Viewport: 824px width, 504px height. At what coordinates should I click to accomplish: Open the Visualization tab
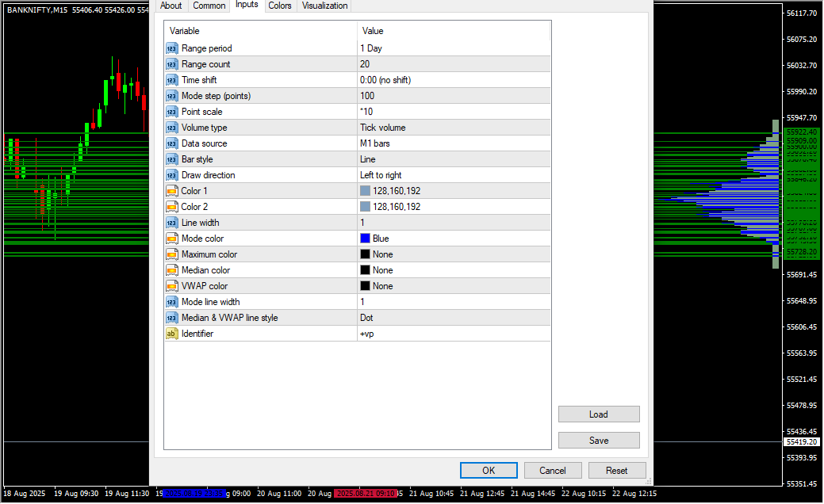coord(324,6)
